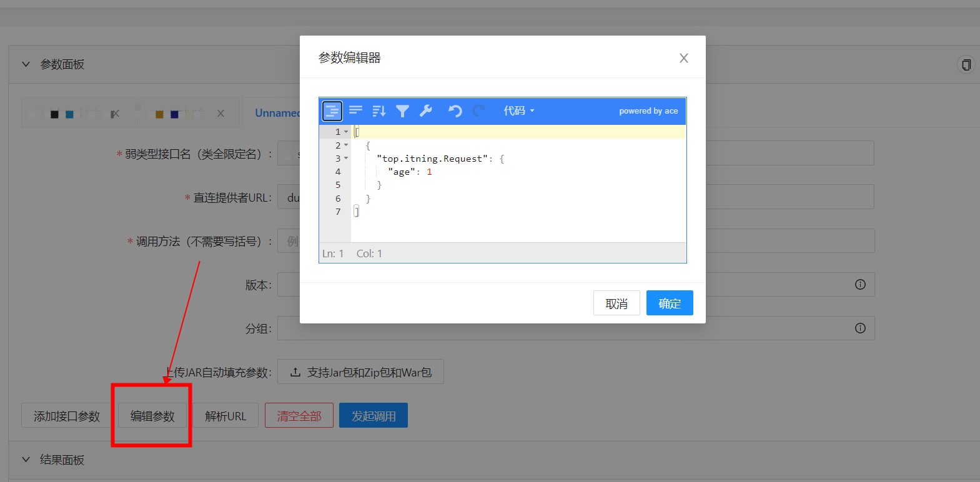Image resolution: width=980 pixels, height=482 pixels.
Task: Click the copy icon at top right
Action: (x=966, y=65)
